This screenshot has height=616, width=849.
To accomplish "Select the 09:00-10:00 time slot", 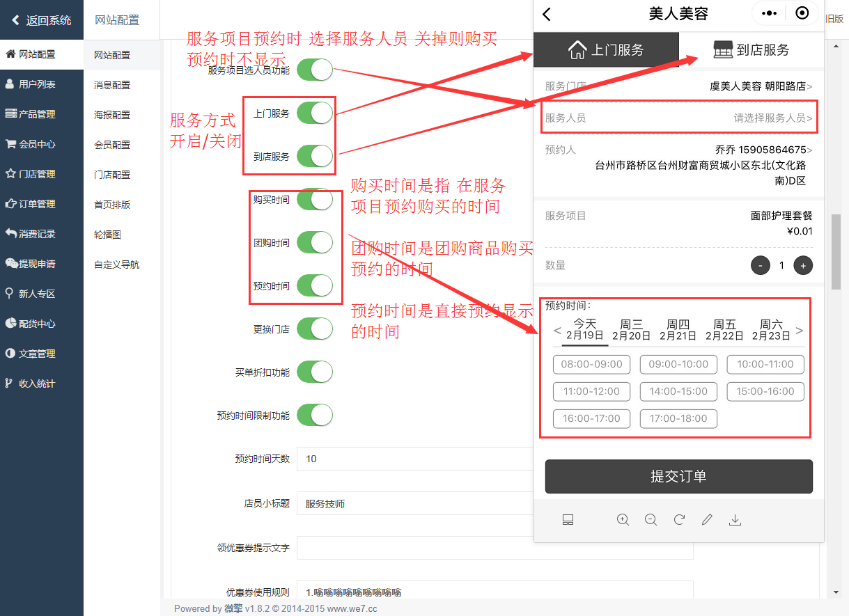I will click(x=678, y=364).
